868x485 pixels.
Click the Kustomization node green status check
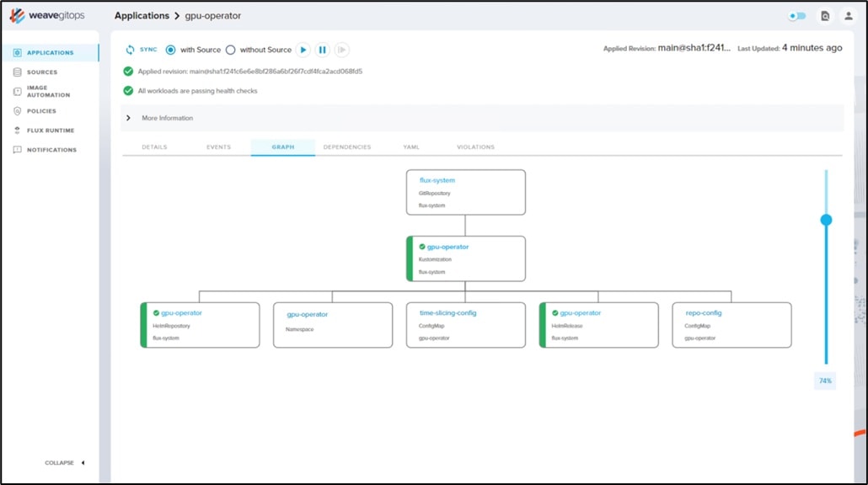point(422,247)
